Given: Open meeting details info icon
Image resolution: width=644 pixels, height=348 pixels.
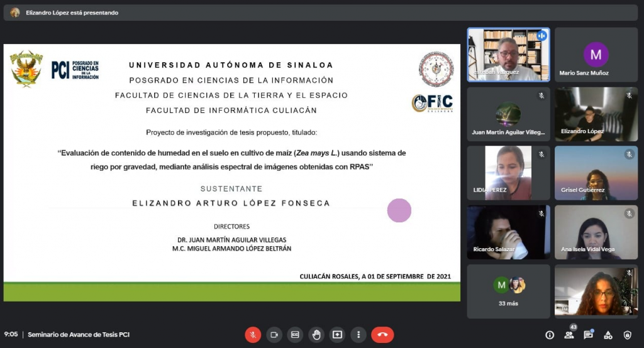Looking at the screenshot, I should point(550,335).
